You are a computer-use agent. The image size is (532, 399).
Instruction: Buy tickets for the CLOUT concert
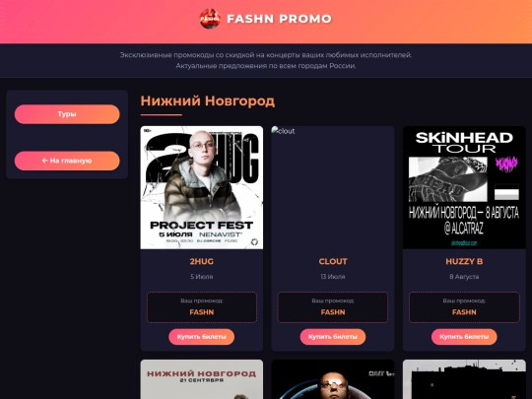click(x=333, y=337)
